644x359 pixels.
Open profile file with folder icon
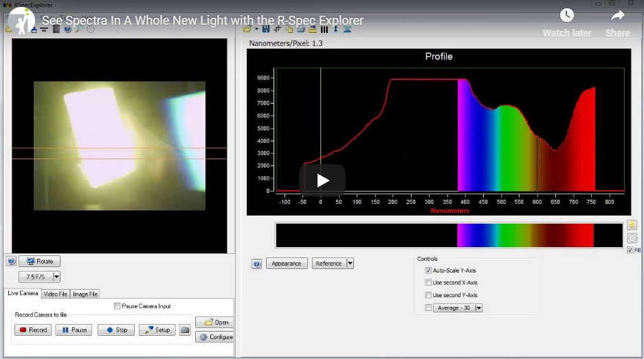click(247, 29)
